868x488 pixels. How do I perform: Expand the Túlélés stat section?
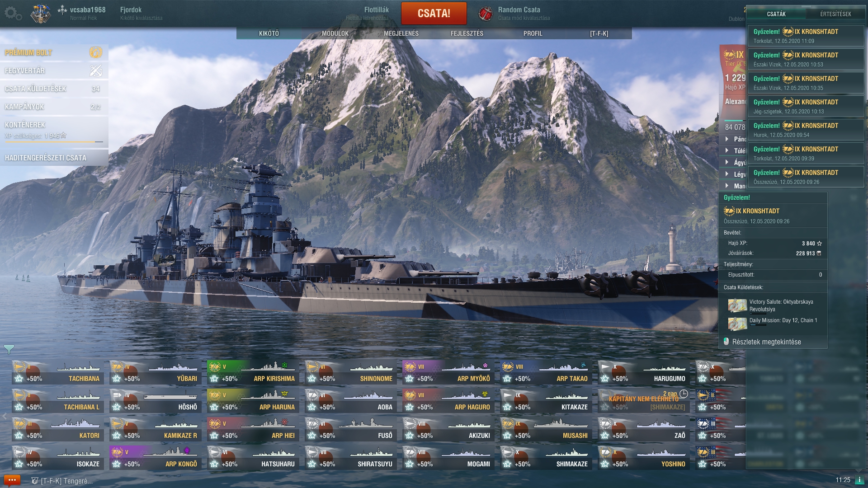733,151
